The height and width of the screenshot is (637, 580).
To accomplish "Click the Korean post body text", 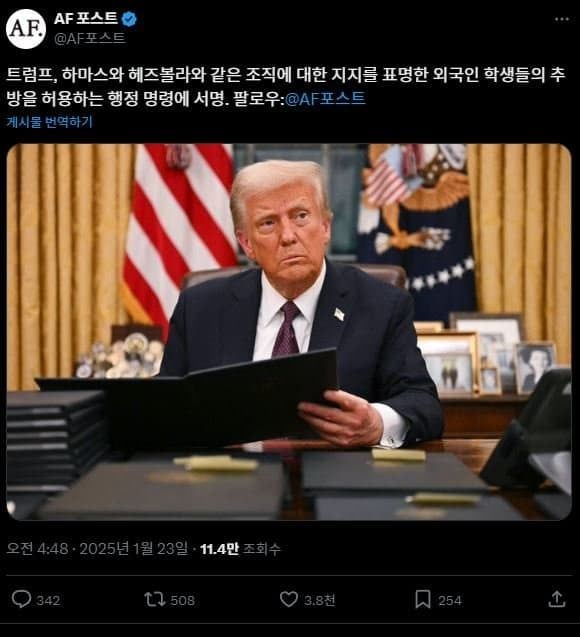I will coord(286,87).
